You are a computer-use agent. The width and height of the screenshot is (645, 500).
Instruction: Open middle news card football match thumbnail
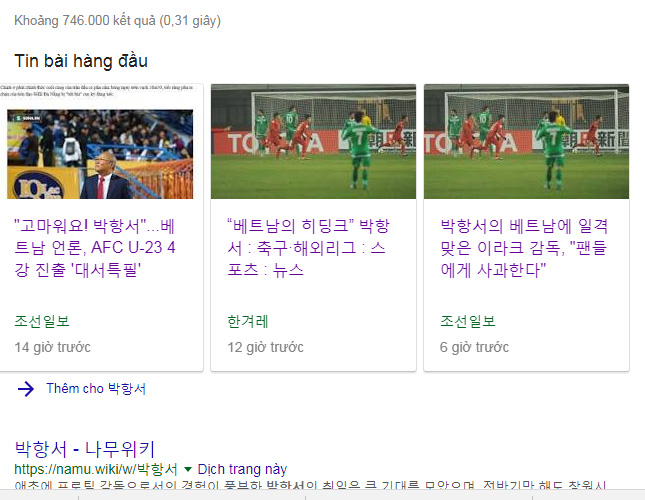[313, 141]
